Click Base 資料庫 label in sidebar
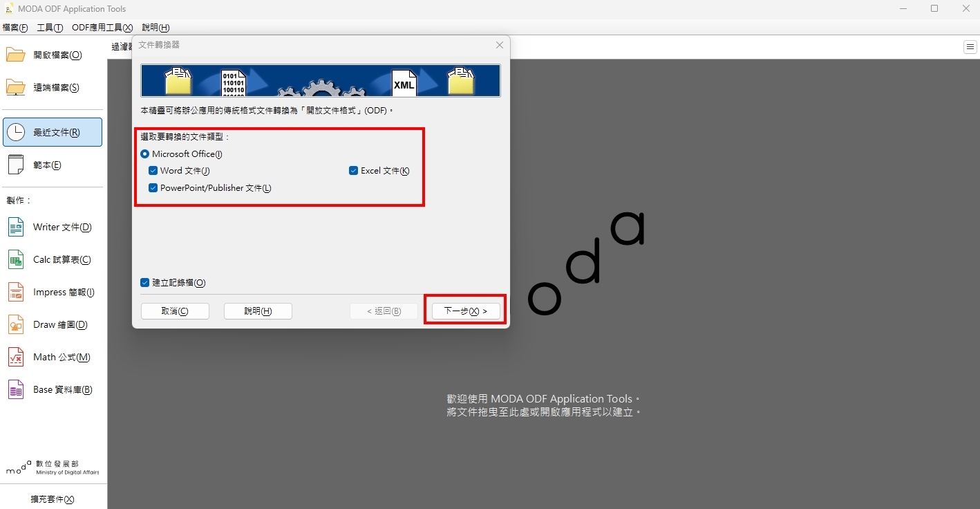This screenshot has height=509, width=980. [63, 390]
